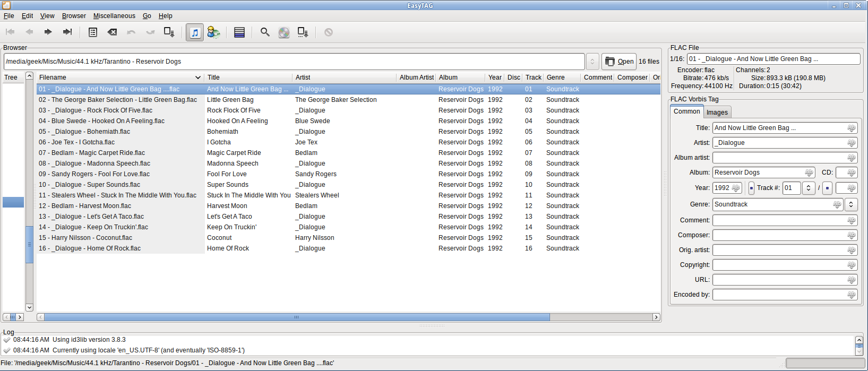
Task: Go to next file toolbar arrow
Action: pyautogui.click(x=48, y=32)
